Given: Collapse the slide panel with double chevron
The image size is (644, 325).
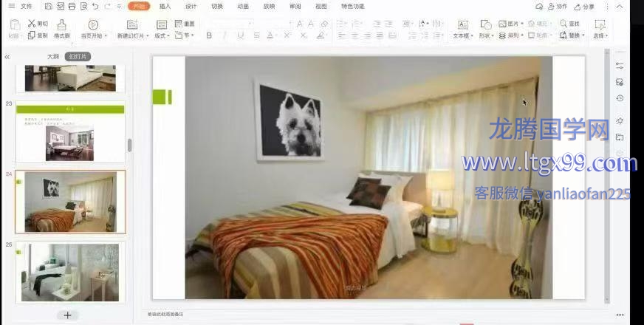Looking at the screenshot, I should click(7, 57).
